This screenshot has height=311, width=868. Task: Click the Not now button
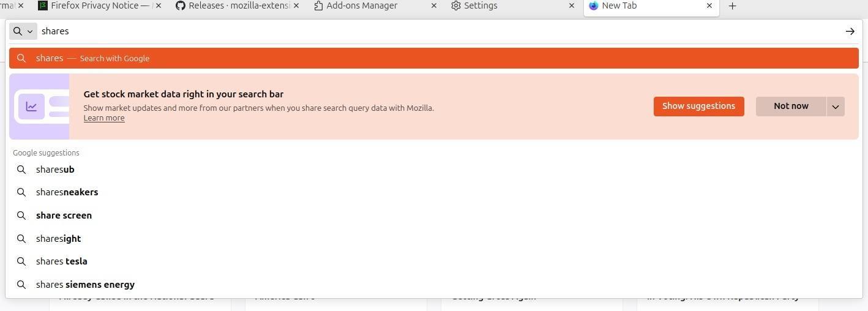(x=791, y=106)
